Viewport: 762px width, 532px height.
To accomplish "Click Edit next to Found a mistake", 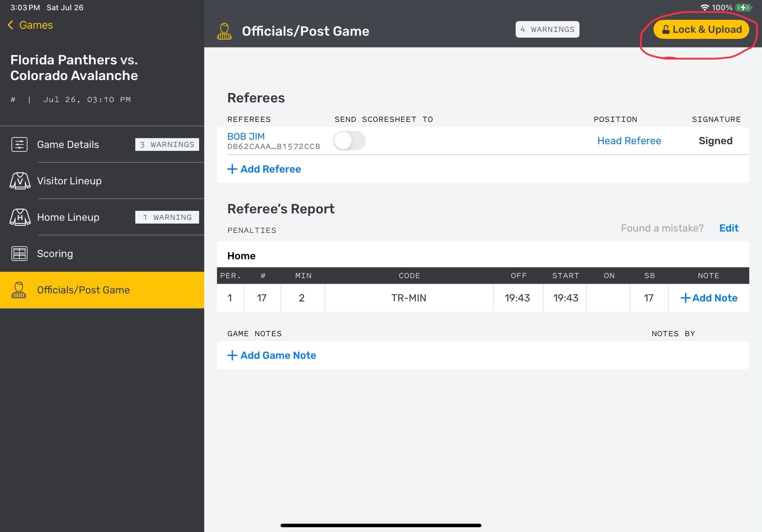I will pyautogui.click(x=728, y=228).
